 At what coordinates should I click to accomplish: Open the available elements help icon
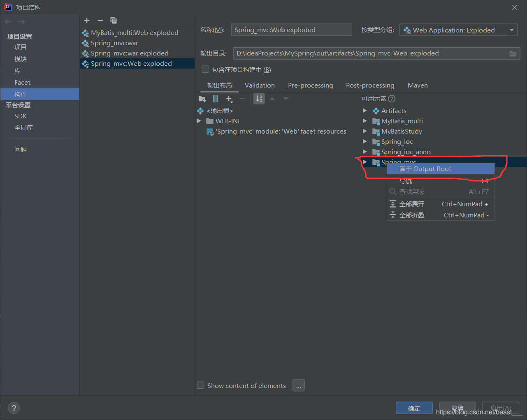[392, 99]
